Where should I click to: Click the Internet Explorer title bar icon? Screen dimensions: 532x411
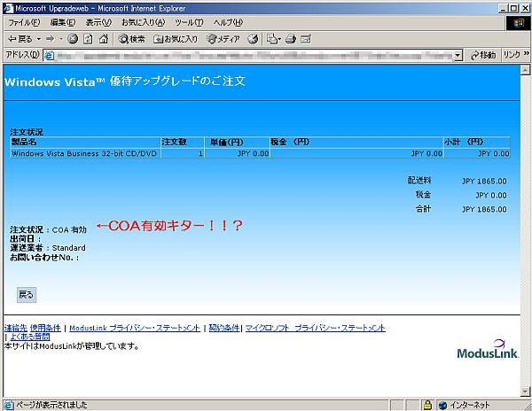(8, 8)
